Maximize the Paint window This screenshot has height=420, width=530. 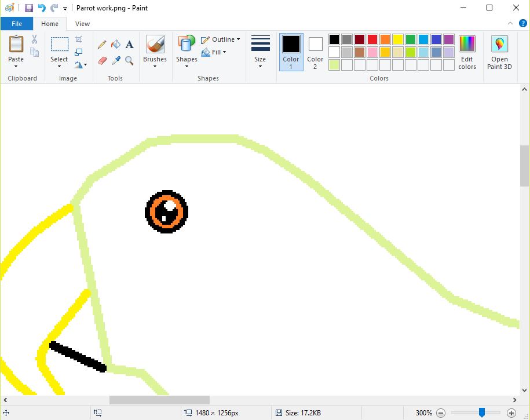(489, 8)
